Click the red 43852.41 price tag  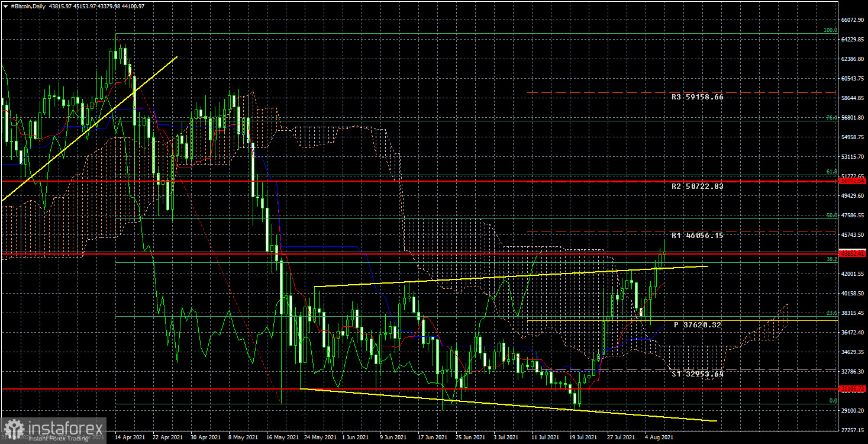853,253
